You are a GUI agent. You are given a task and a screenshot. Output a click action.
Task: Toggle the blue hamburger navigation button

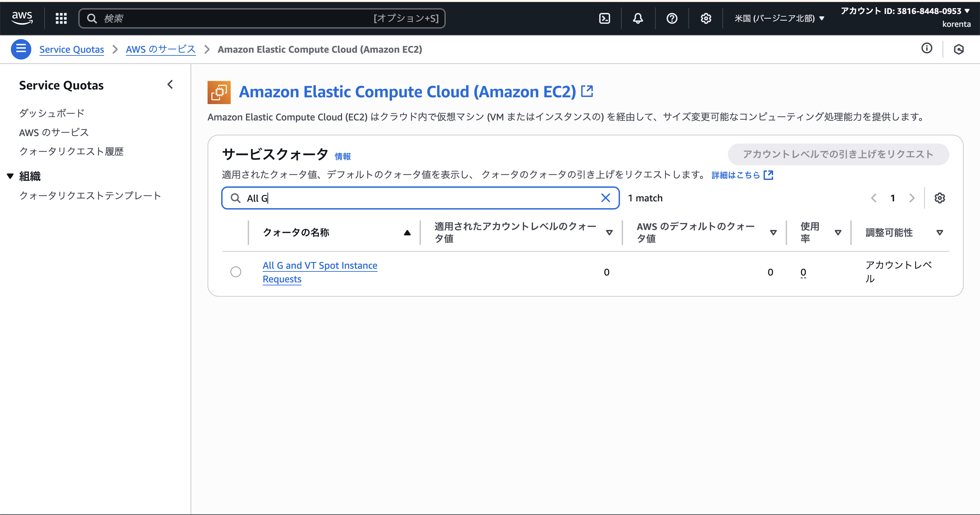tap(21, 49)
